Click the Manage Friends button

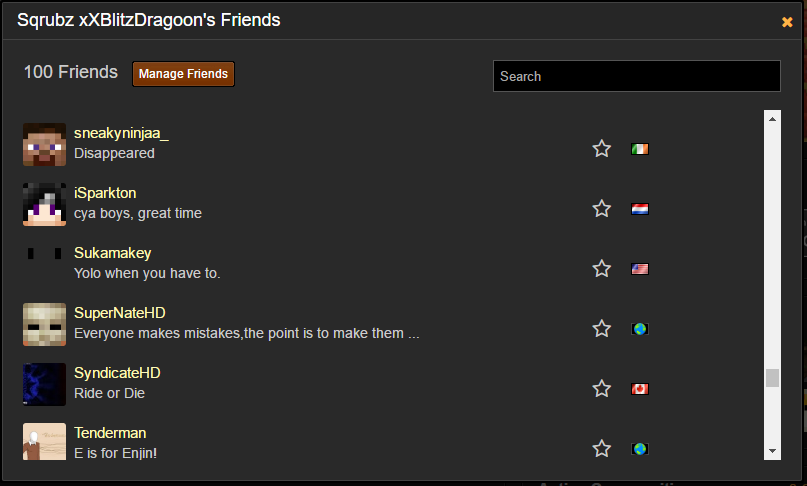(x=183, y=74)
